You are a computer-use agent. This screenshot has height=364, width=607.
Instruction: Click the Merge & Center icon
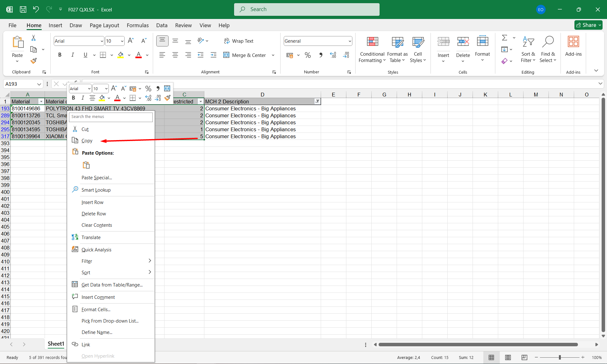[226, 55]
